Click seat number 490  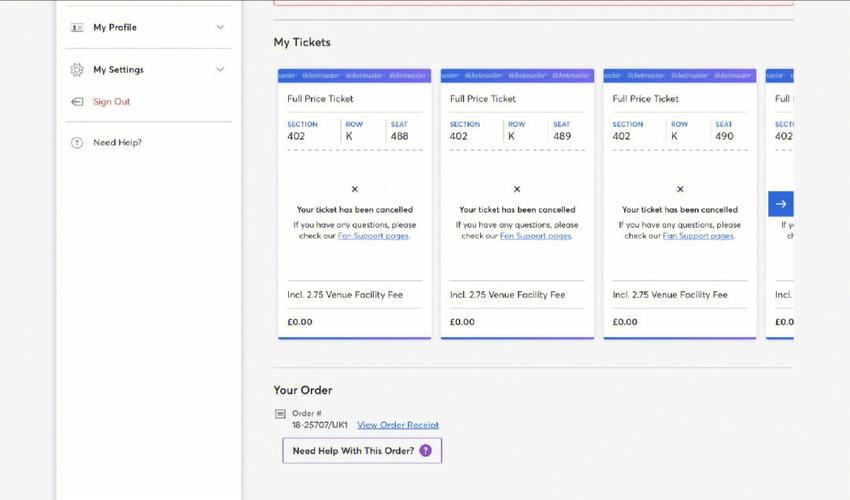pyautogui.click(x=724, y=136)
